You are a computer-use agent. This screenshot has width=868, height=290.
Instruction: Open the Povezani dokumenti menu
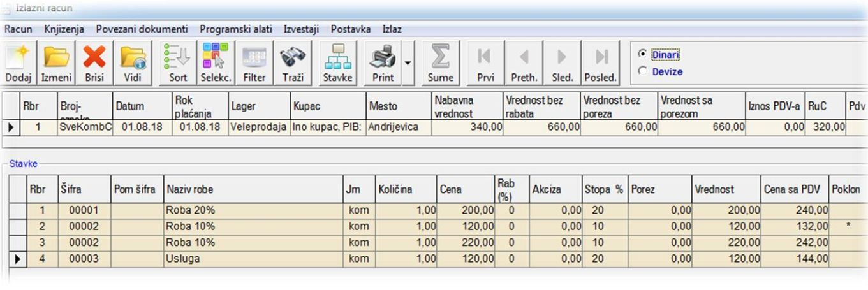pyautogui.click(x=142, y=29)
